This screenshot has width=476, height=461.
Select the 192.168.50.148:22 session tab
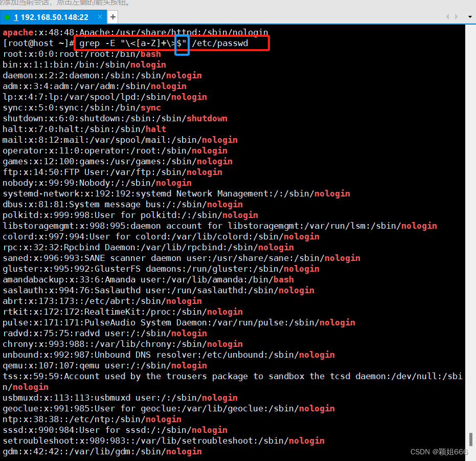click(53, 17)
